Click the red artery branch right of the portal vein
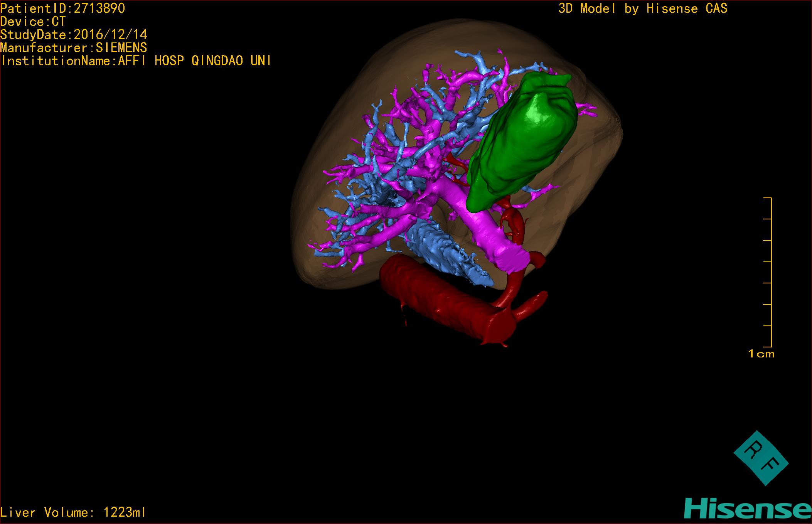This screenshot has height=524, width=812. pos(537,259)
